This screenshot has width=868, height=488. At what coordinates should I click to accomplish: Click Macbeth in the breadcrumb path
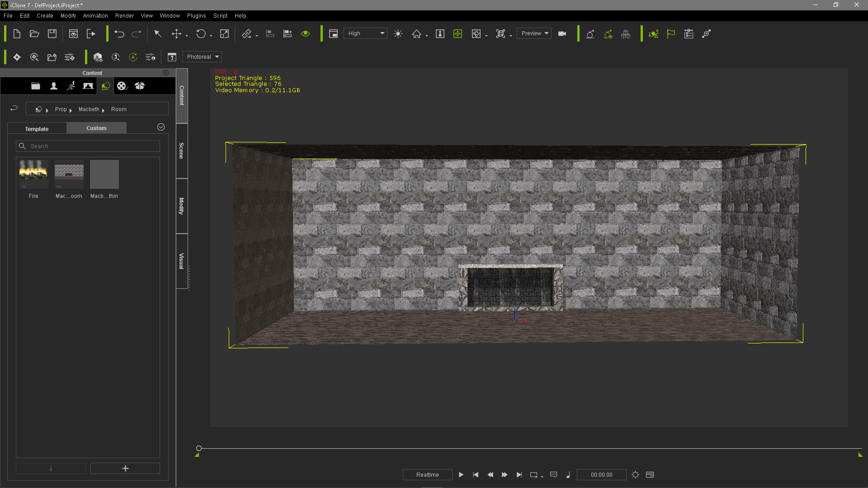(x=89, y=109)
